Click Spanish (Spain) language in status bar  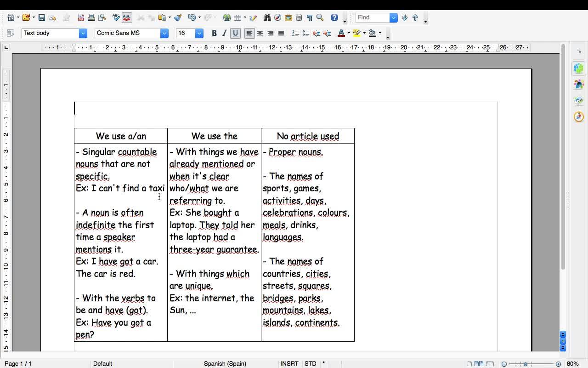click(x=225, y=363)
